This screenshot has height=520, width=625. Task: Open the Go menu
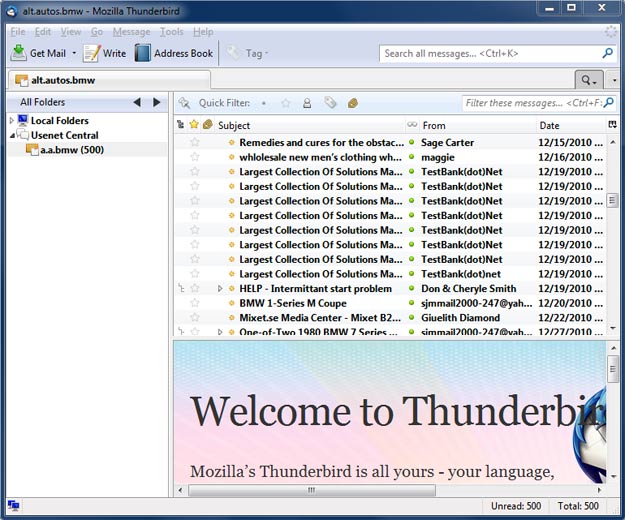coord(97,31)
